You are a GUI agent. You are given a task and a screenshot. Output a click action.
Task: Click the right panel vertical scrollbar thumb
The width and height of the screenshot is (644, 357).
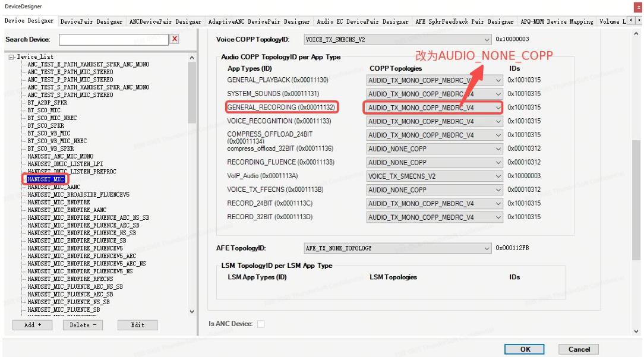[x=636, y=200]
